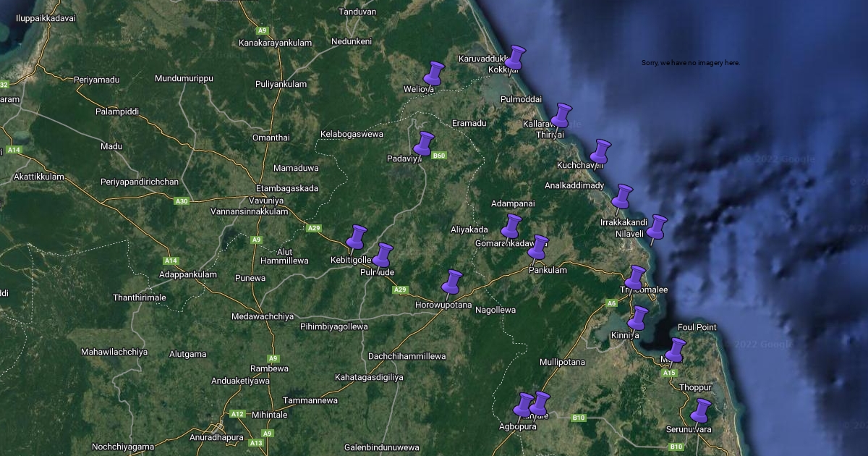
Task: Select the Trincomalee pushpin
Action: click(634, 277)
